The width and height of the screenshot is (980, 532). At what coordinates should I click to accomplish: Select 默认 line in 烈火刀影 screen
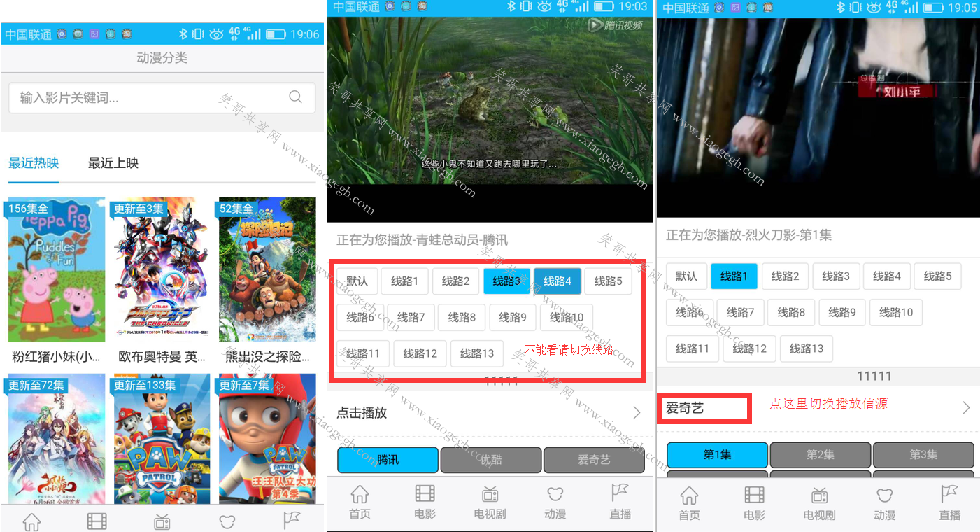[686, 276]
